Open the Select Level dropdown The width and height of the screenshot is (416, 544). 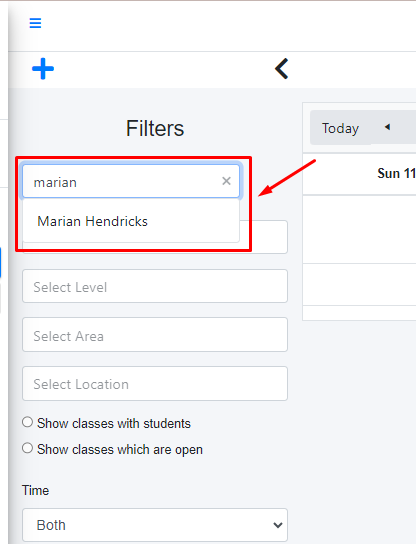155,286
